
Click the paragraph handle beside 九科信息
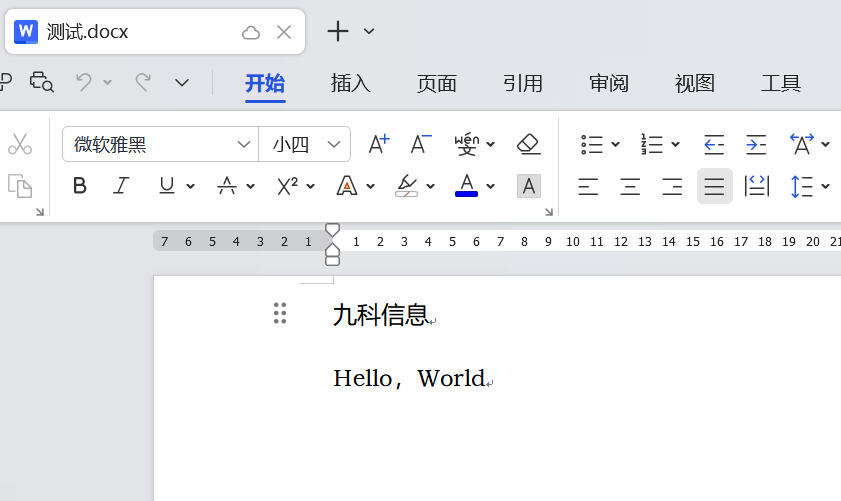coord(280,313)
